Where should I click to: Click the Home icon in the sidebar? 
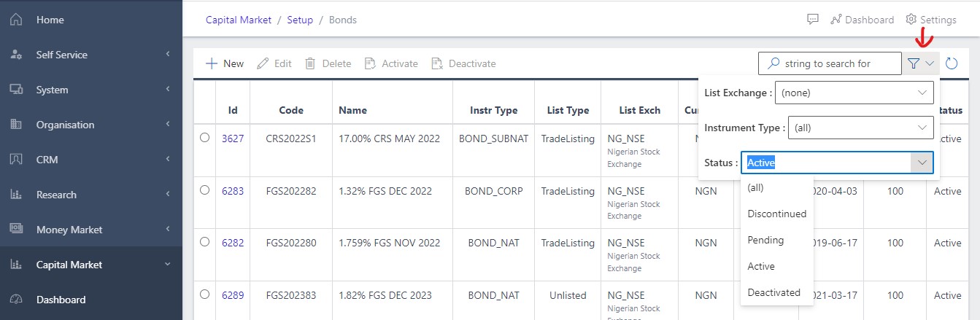(x=16, y=20)
